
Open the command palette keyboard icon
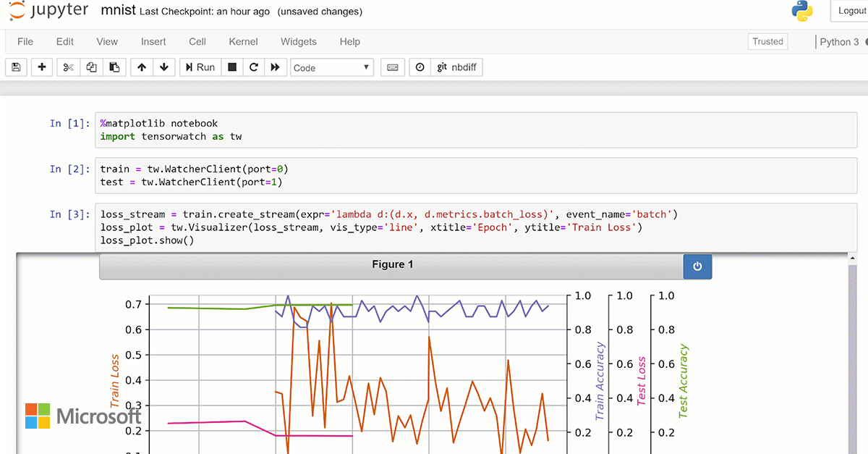tap(392, 67)
